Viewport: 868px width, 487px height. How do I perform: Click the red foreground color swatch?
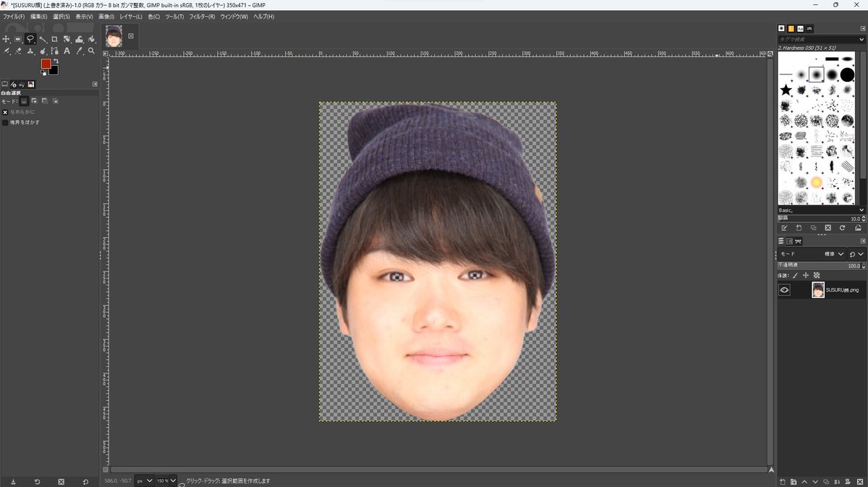click(x=46, y=64)
